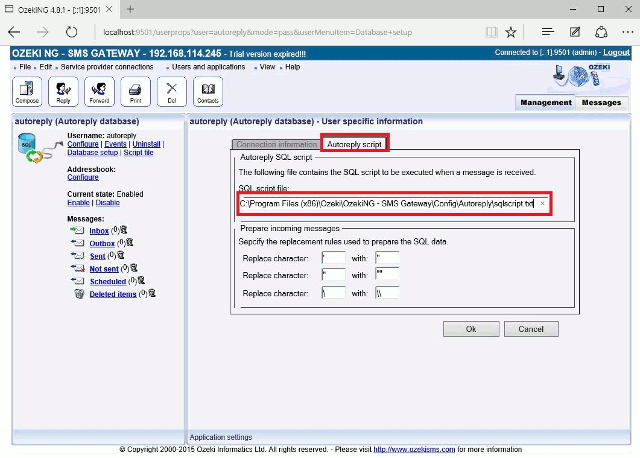Click the Uninstall link
640x458 pixels.
146,144
